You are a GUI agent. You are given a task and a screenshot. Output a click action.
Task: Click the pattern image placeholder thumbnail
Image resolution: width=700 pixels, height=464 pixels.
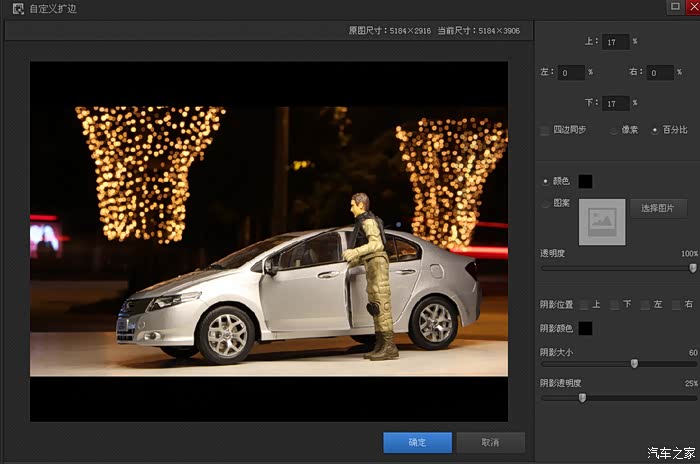click(602, 221)
